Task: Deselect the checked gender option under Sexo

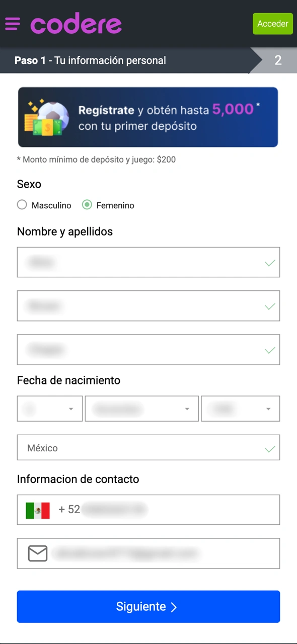Action: coord(87,205)
